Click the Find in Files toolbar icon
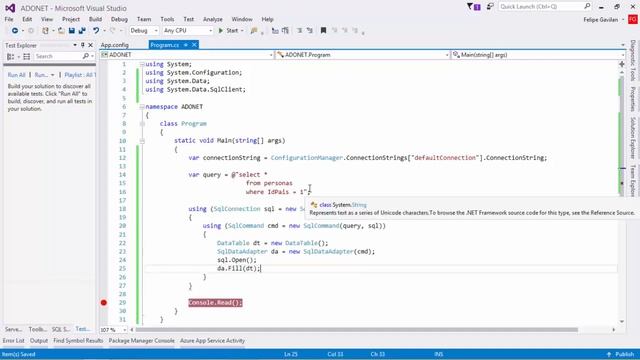Viewport: 640px width, 360px height. [254, 31]
